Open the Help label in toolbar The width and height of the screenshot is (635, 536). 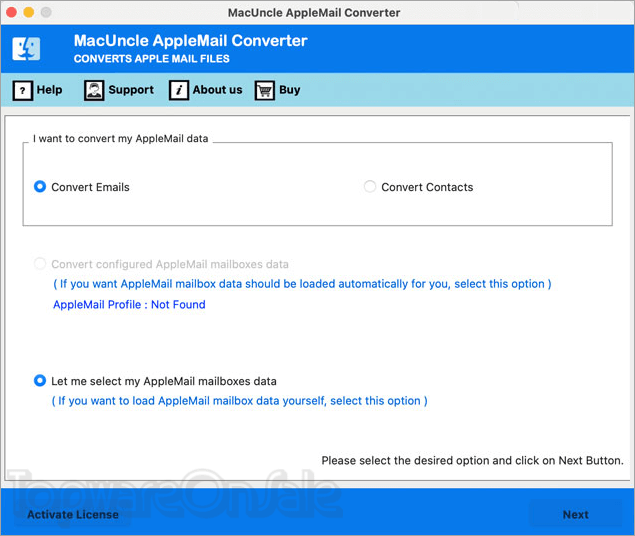(49, 90)
